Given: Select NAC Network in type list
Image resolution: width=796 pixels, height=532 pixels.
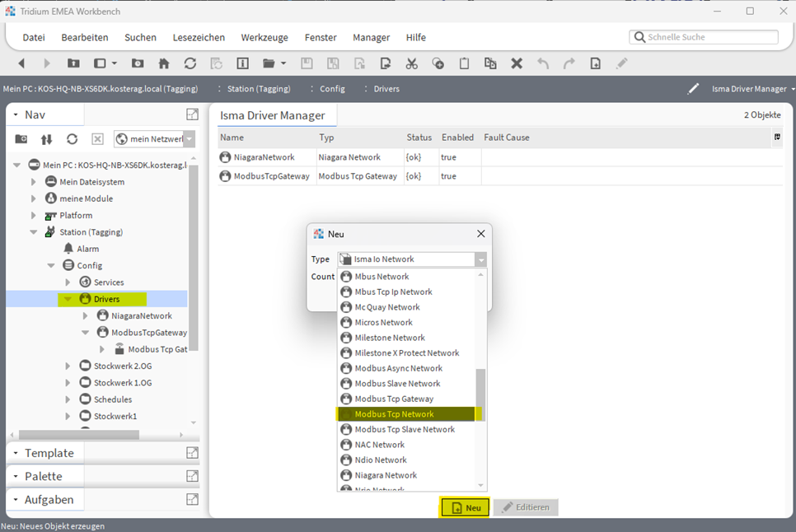Looking at the screenshot, I should (x=406, y=445).
